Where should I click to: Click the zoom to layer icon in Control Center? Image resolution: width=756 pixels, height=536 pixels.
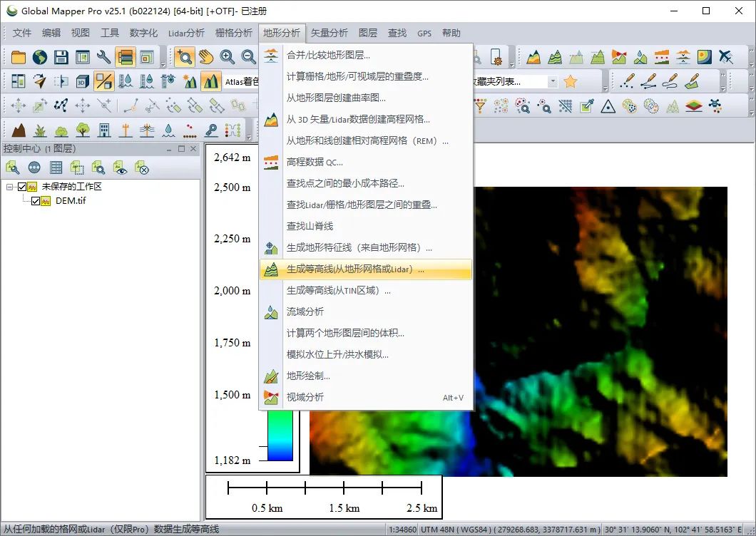click(98, 167)
